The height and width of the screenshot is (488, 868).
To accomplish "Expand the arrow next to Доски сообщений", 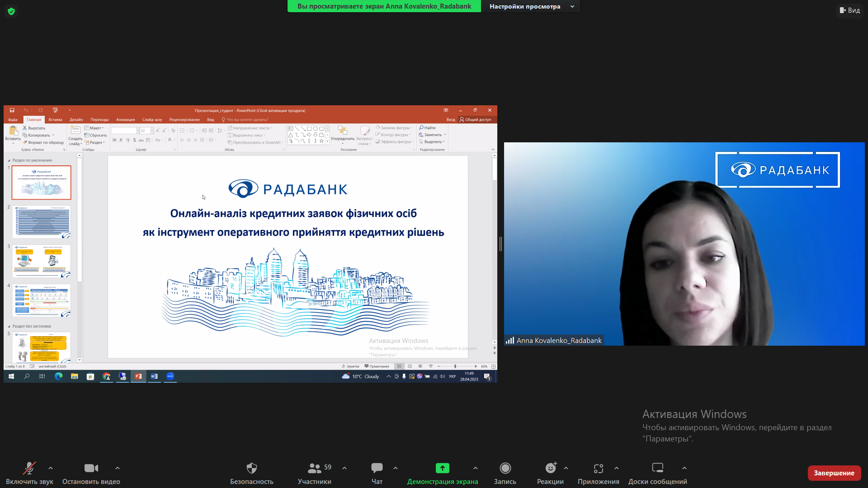I will pos(684,468).
